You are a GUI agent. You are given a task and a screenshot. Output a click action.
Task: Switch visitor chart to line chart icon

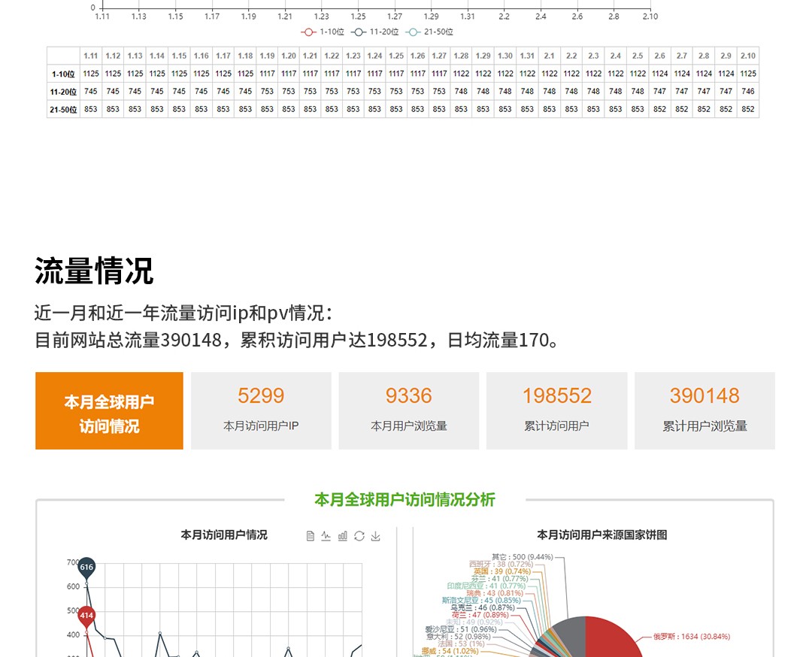[x=326, y=536]
